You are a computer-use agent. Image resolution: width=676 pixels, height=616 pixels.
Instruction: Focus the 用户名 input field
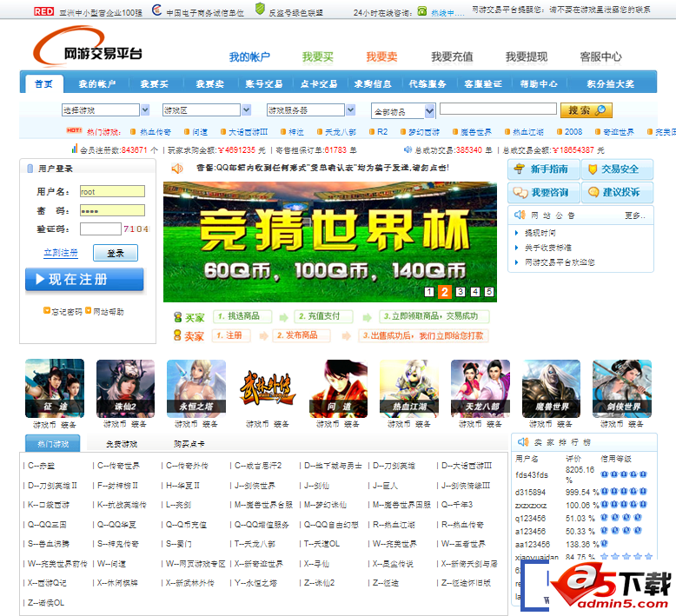tap(113, 191)
